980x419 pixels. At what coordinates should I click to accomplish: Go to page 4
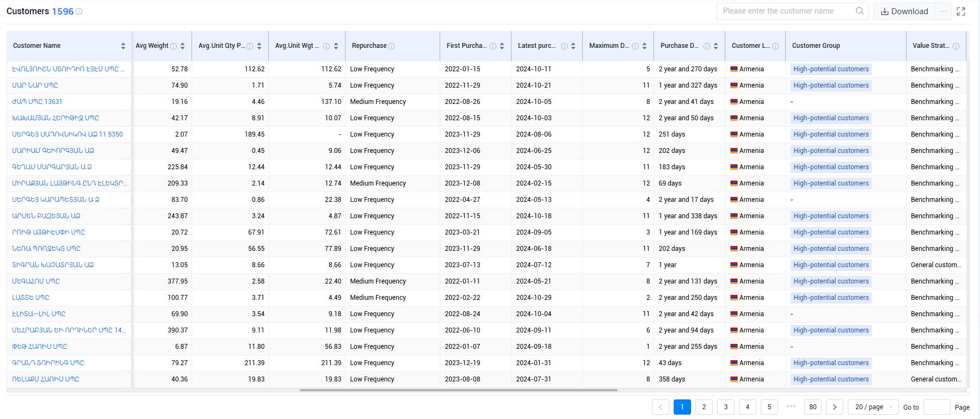coord(748,407)
